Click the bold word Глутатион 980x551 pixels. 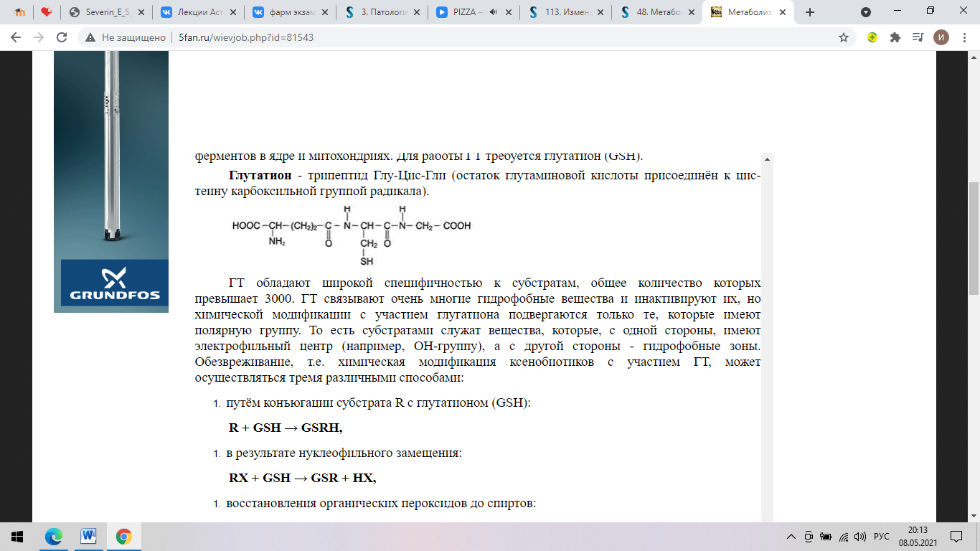[x=260, y=176]
